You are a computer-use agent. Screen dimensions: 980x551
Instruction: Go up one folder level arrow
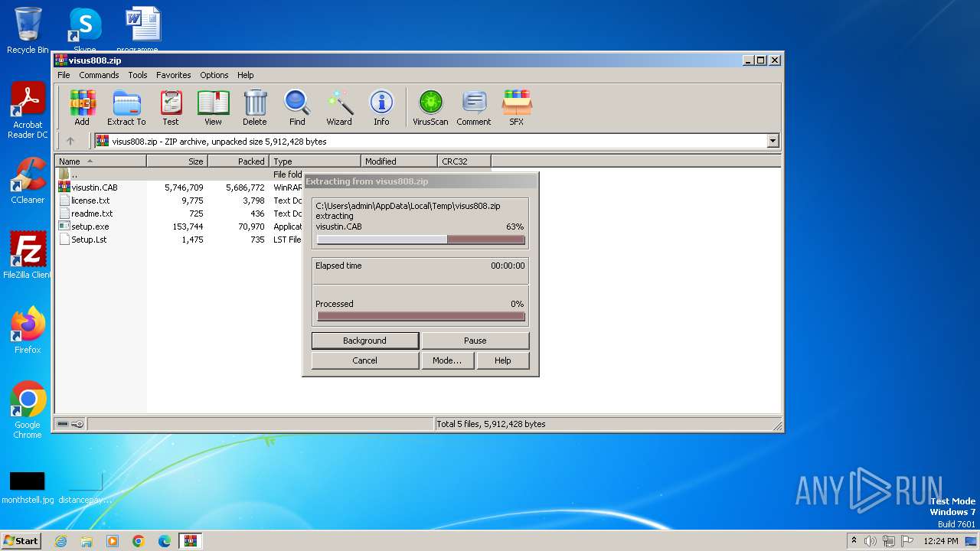click(70, 141)
